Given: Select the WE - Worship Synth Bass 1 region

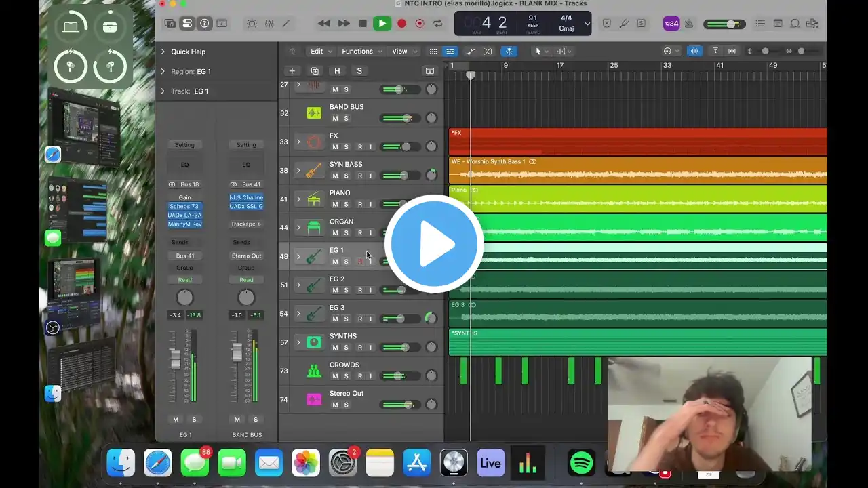Looking at the screenshot, I should pyautogui.click(x=637, y=169).
